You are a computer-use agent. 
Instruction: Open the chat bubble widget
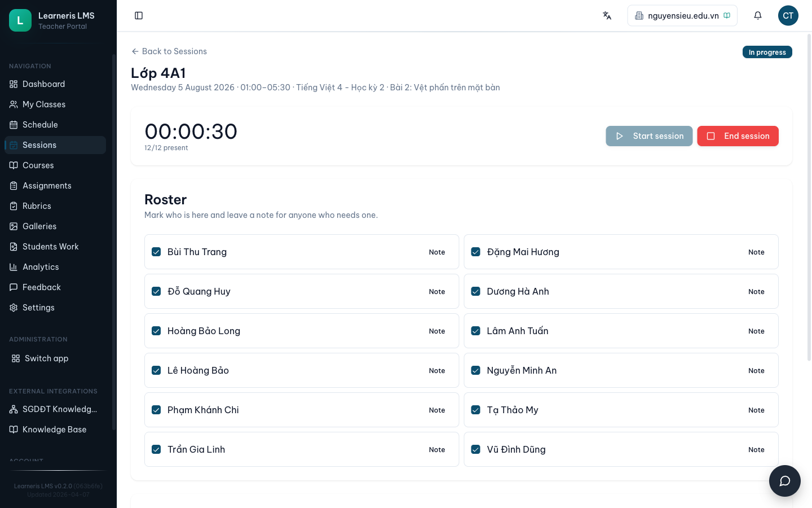pos(785,481)
